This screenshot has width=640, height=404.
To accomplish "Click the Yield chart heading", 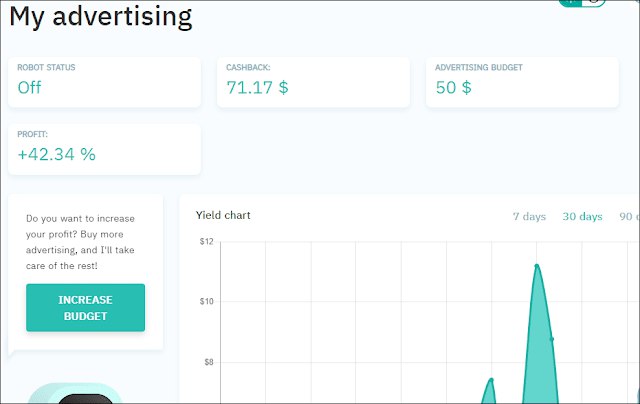I will tap(223, 215).
